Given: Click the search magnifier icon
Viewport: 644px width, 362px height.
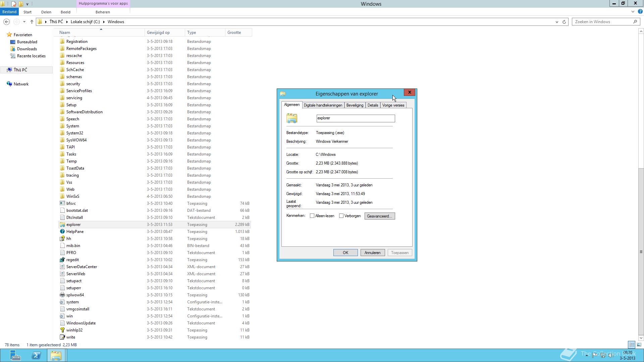Looking at the screenshot, I should [x=635, y=22].
